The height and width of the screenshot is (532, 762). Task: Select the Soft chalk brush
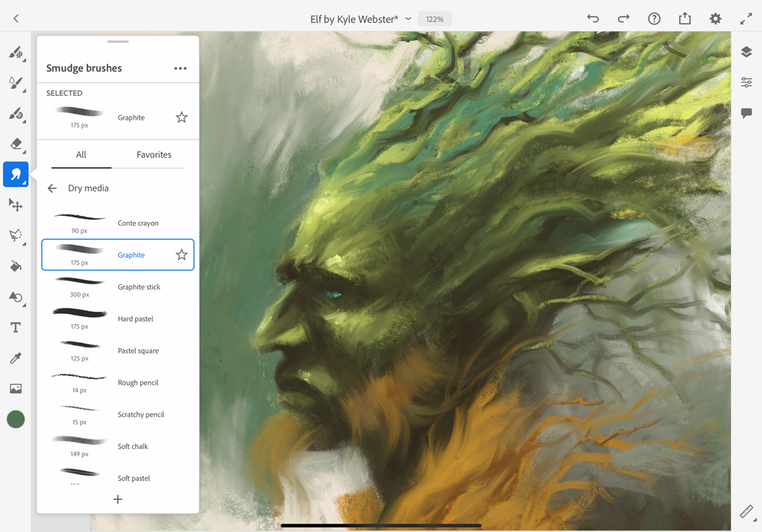click(117, 447)
